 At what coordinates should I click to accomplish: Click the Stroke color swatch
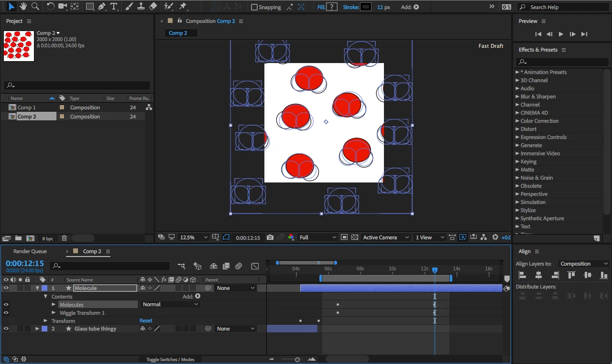point(366,7)
